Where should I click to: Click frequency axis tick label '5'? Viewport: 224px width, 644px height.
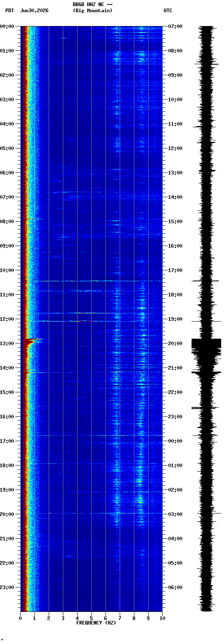91,618
